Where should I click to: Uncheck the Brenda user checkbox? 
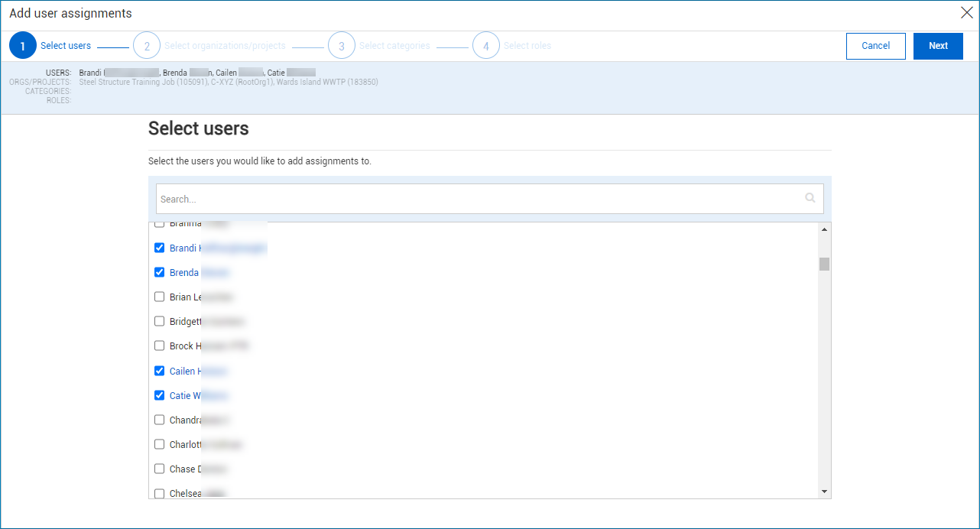click(x=159, y=271)
